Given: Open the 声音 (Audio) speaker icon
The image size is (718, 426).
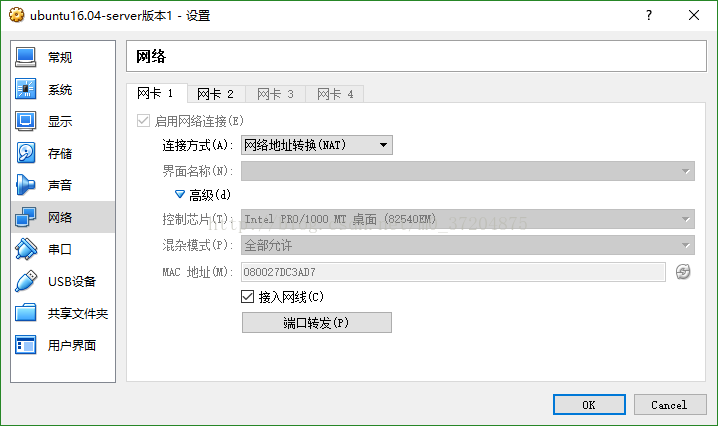Looking at the screenshot, I should (x=27, y=185).
